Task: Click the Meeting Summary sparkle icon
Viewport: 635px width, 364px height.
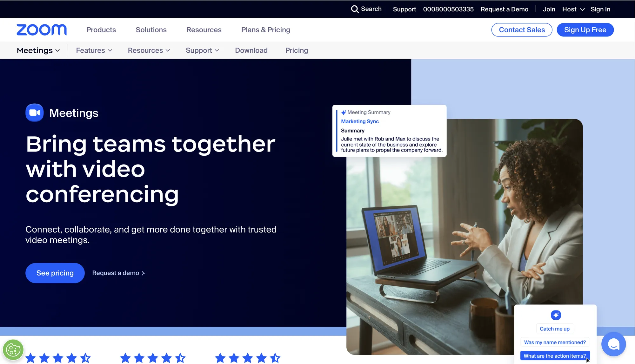Action: tap(344, 113)
